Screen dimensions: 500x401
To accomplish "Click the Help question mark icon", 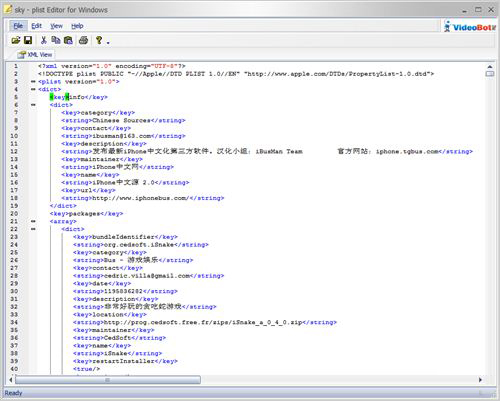I will (x=99, y=40).
